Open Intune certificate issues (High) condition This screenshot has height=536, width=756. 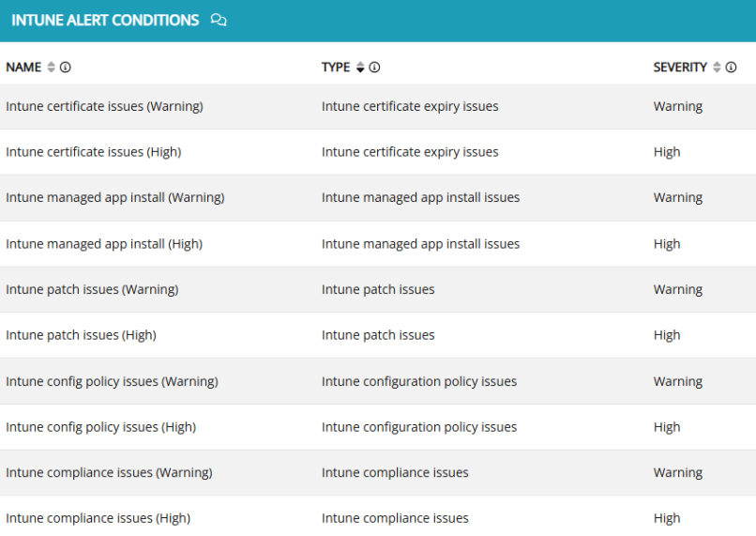pyautogui.click(x=93, y=152)
